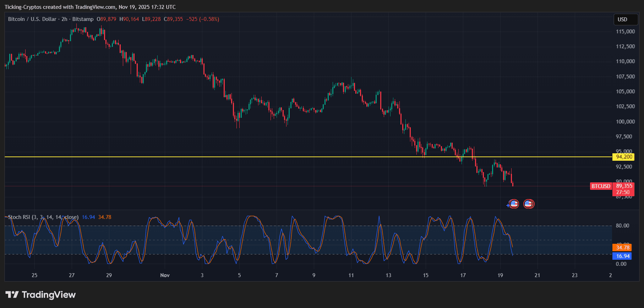Image resolution: width=644 pixels, height=308 pixels.
Task: Click the 11 date on the time axis
Action: [351, 275]
